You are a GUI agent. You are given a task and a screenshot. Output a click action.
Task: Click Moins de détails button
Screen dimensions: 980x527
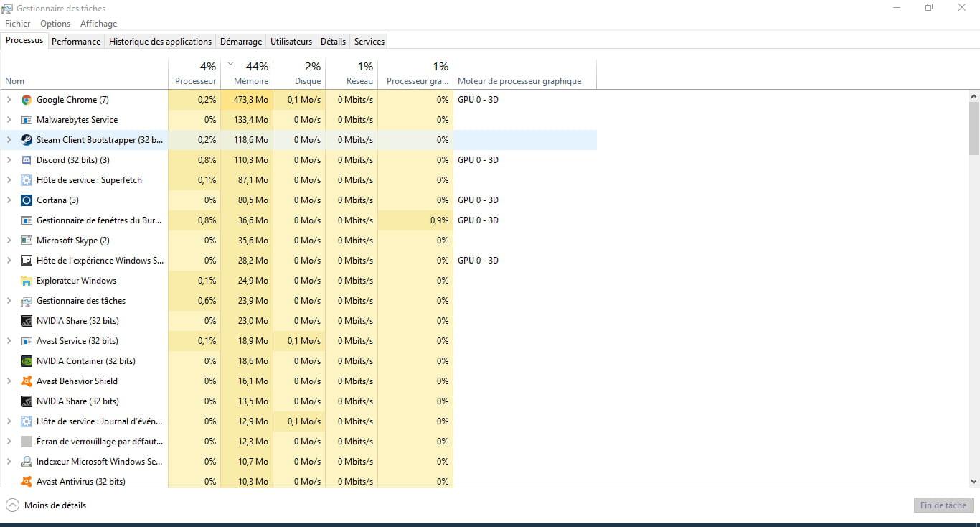(x=46, y=505)
